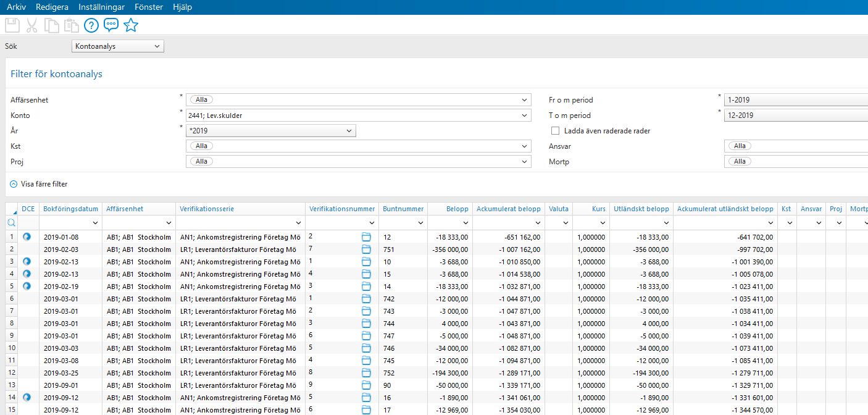
Task: Click the favorites star icon
Action: click(x=131, y=25)
